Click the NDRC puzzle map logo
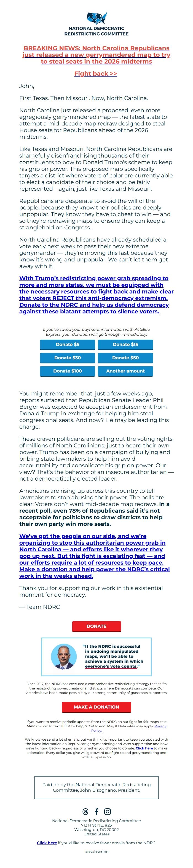 pyautogui.click(x=96, y=19)
